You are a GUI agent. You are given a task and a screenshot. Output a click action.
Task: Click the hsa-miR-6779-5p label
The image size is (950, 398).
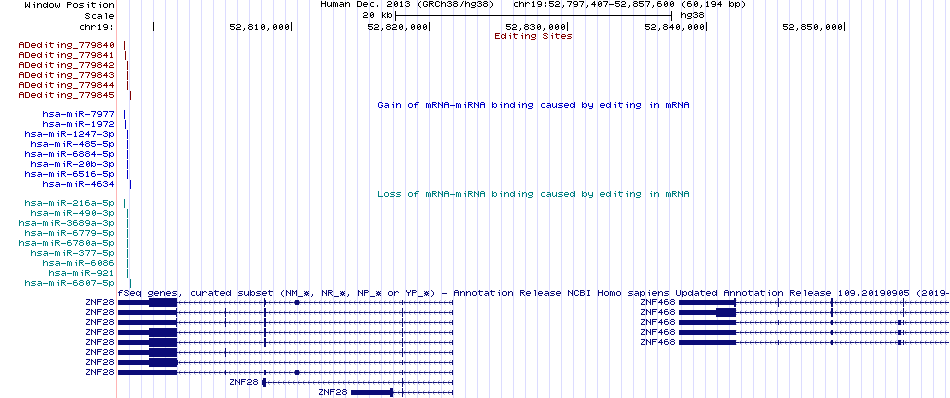[70, 233]
